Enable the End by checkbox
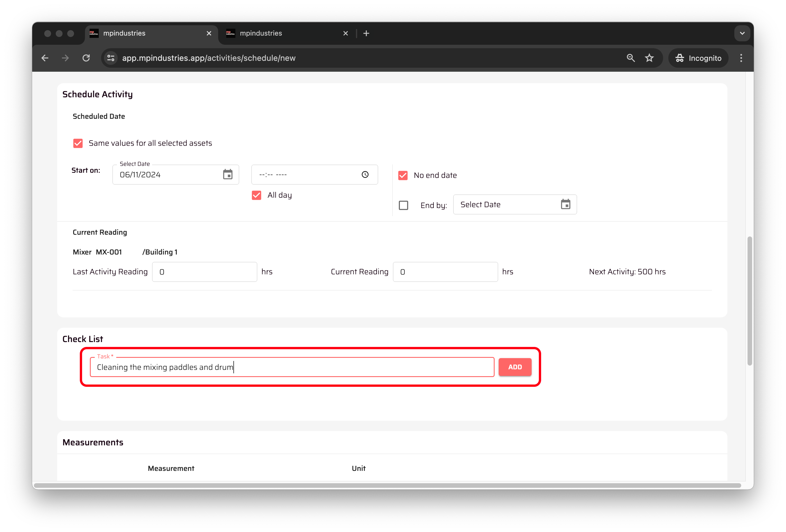The image size is (786, 532). 404,205
